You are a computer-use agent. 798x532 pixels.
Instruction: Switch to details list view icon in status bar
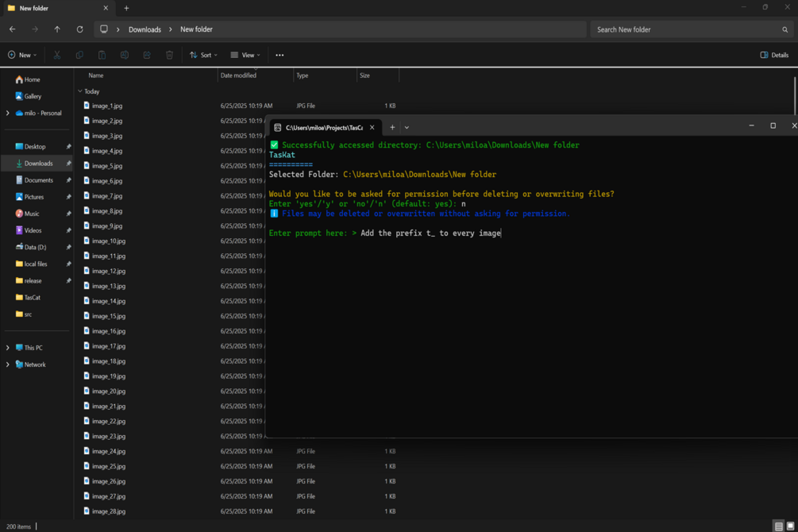[779, 526]
